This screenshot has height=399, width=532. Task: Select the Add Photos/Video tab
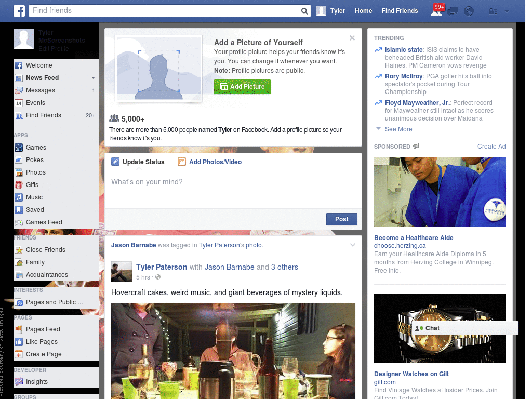pyautogui.click(x=210, y=162)
